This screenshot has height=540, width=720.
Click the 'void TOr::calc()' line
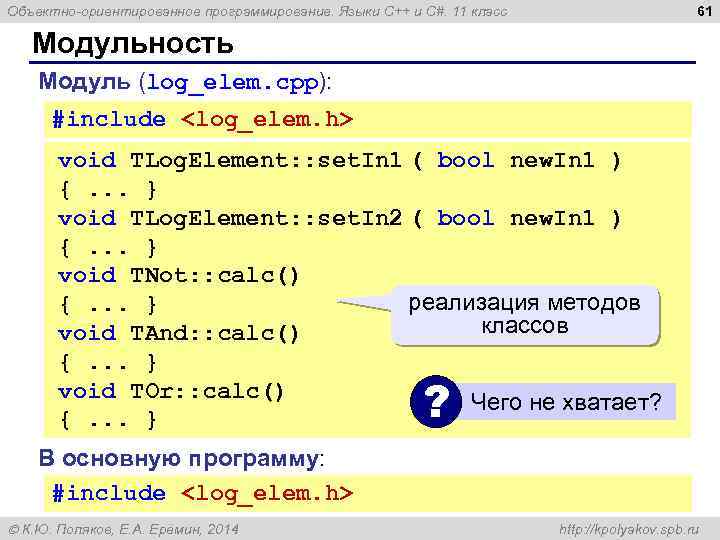(171, 392)
